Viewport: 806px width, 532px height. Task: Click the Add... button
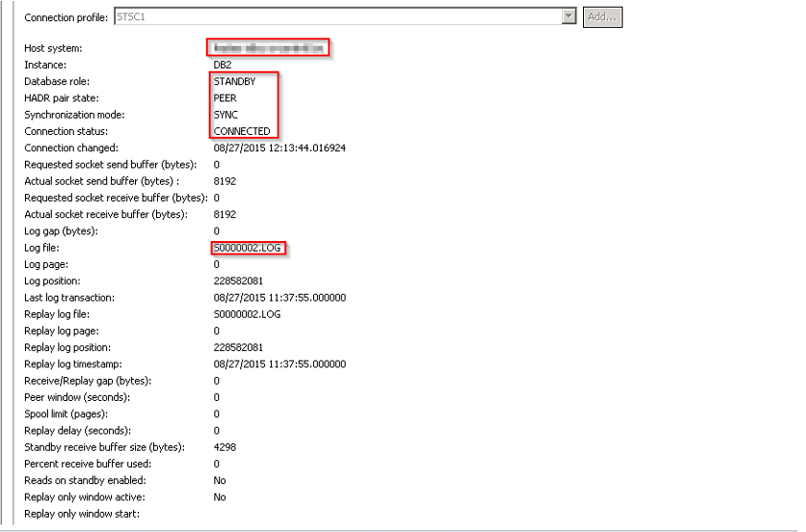[602, 17]
